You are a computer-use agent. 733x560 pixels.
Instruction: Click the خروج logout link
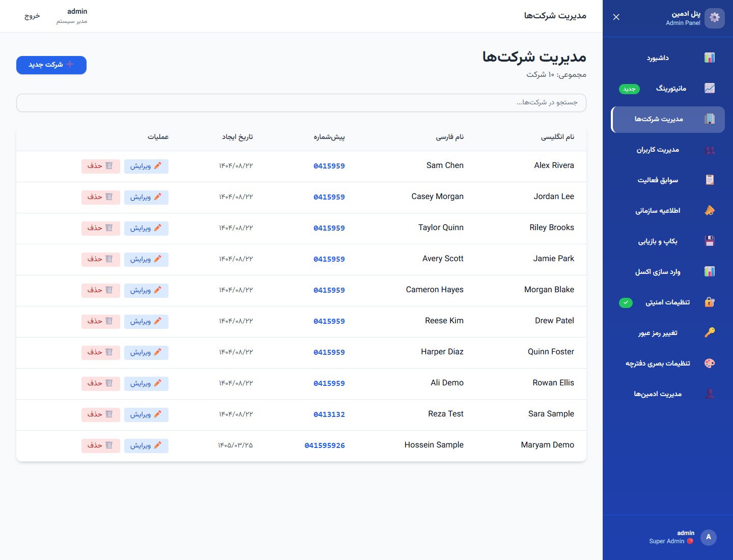coord(32,16)
